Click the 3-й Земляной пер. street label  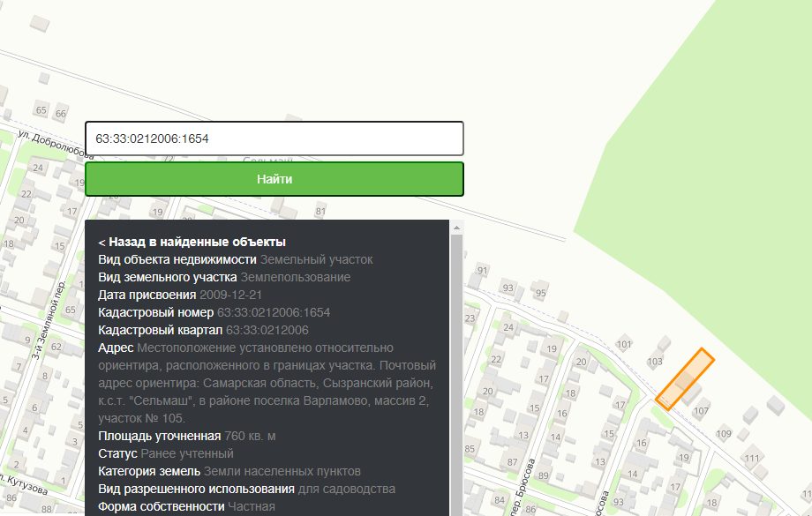tap(49, 320)
